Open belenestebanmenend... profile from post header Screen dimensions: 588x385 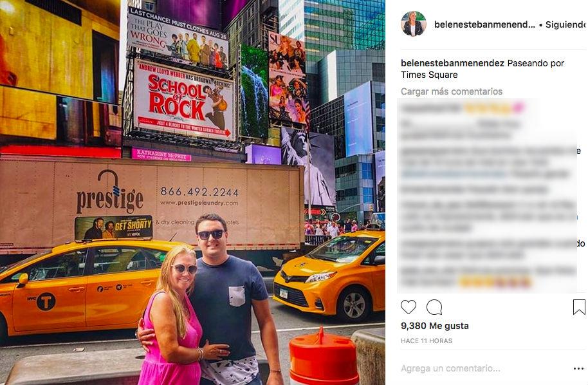tap(484, 24)
